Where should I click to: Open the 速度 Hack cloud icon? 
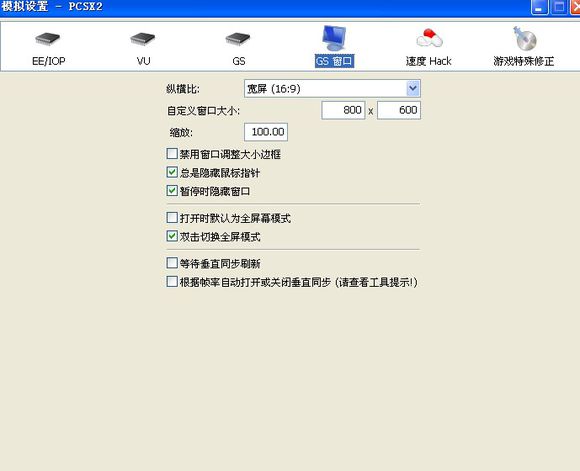429,38
